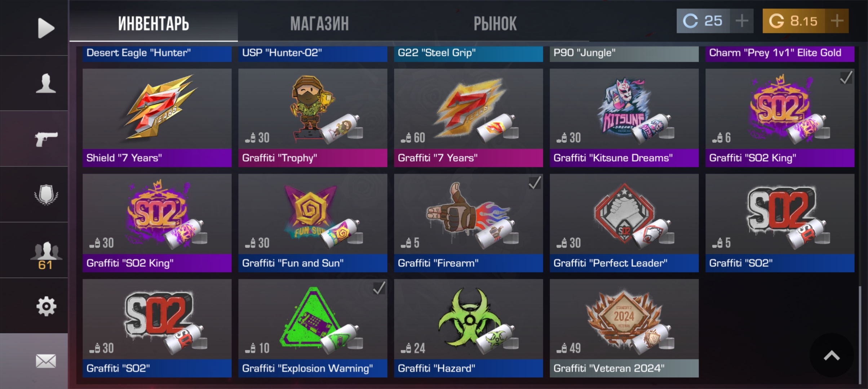Add gold with the plus button

click(x=837, y=21)
